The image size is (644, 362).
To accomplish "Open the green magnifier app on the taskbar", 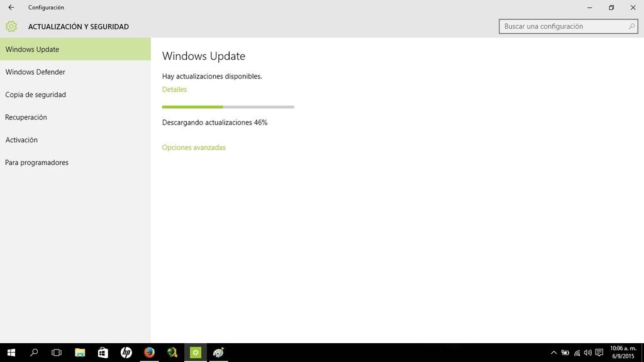I will (172, 353).
